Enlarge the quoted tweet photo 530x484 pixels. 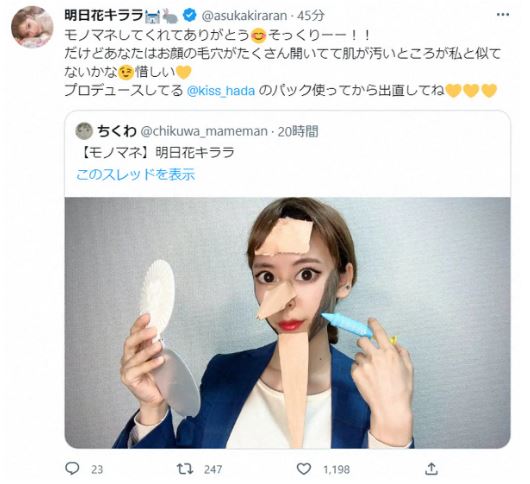[287, 323]
